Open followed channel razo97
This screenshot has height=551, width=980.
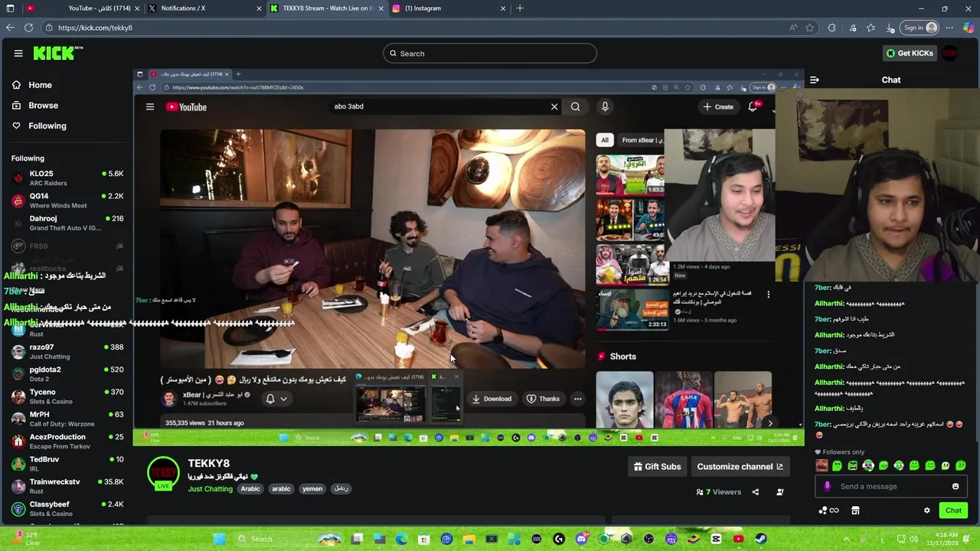67,351
